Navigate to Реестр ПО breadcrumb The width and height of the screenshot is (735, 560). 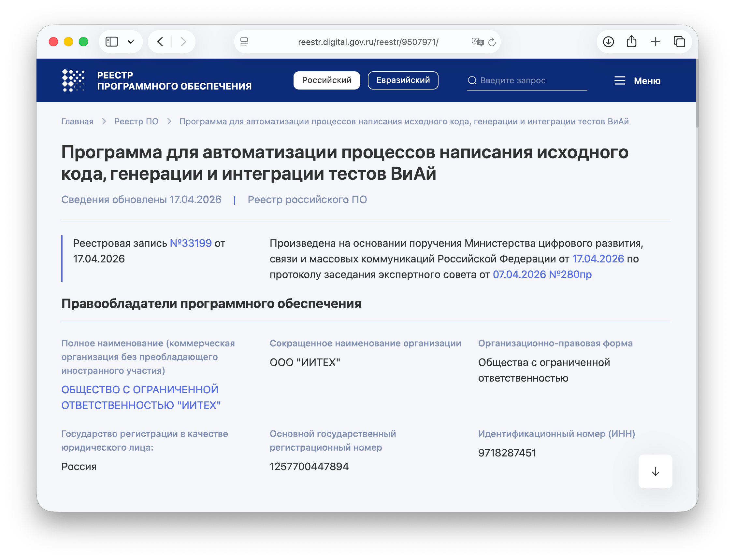click(137, 121)
